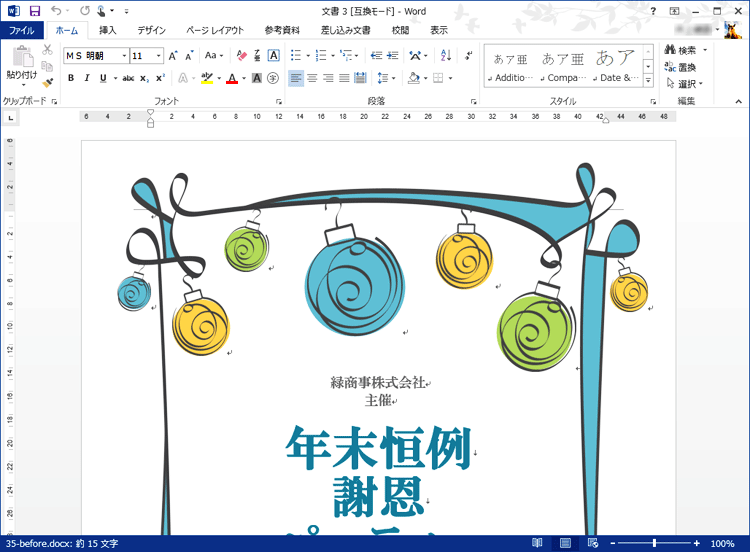
Task: Toggle character shading (gray A)
Action: [x=257, y=78]
